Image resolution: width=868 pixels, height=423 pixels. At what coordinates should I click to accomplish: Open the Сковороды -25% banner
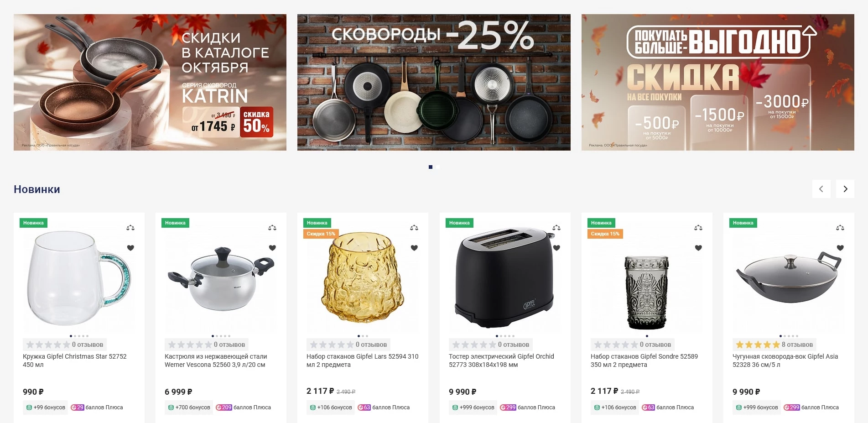(x=434, y=82)
